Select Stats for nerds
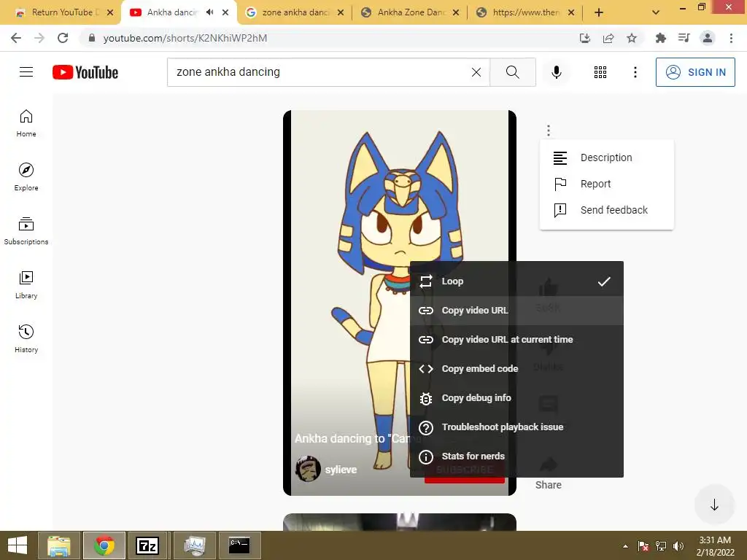Image resolution: width=747 pixels, height=560 pixels. click(x=516, y=456)
